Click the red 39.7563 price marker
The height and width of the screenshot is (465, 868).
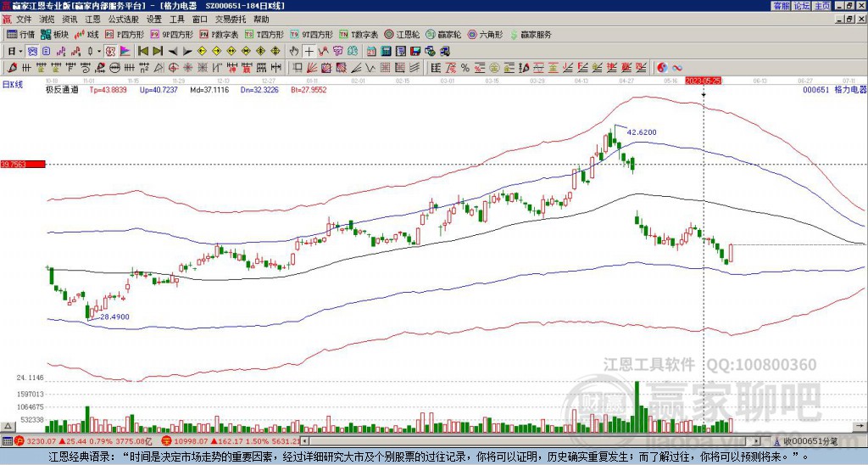pyautogui.click(x=22, y=164)
